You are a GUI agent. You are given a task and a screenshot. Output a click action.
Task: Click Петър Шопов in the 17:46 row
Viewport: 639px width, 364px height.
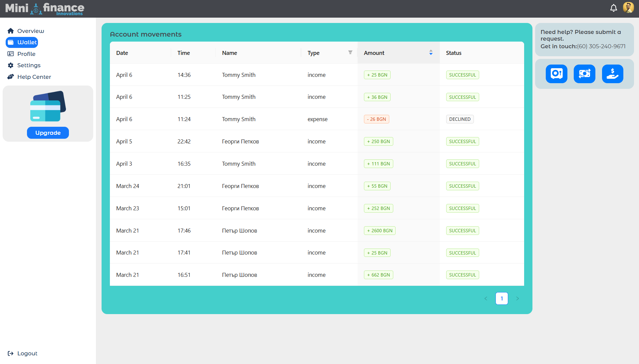pyautogui.click(x=239, y=231)
